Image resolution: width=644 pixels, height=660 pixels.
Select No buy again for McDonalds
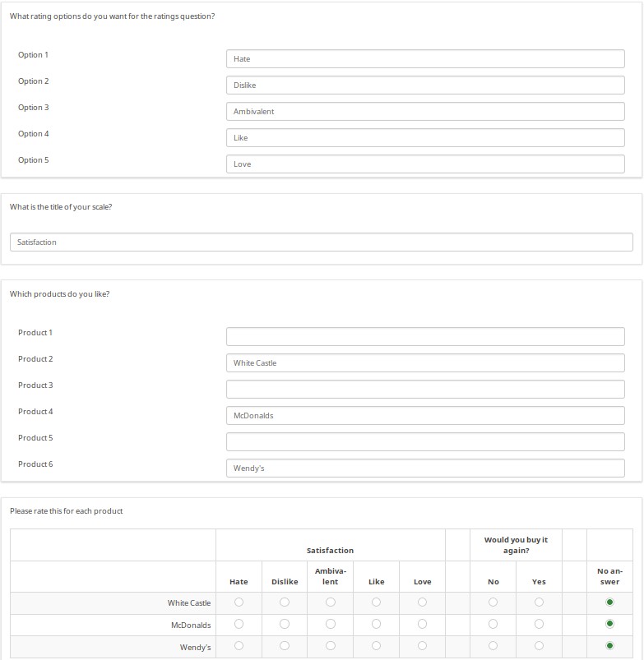[x=493, y=624]
